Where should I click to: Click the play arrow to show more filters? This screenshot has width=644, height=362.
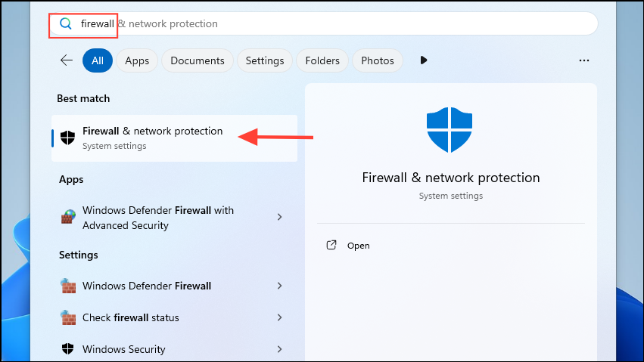(x=424, y=60)
